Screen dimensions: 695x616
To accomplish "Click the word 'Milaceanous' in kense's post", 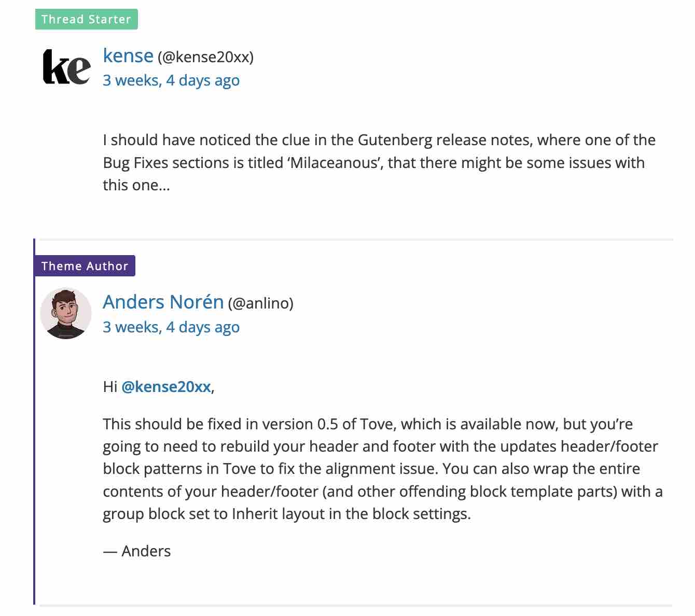I will [x=333, y=163].
